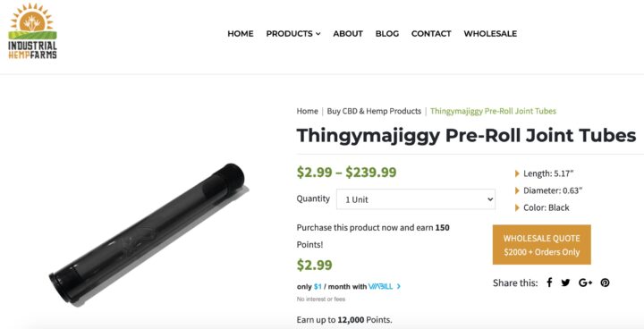644x329 pixels.
Task: Open the Contact page
Action: click(431, 34)
